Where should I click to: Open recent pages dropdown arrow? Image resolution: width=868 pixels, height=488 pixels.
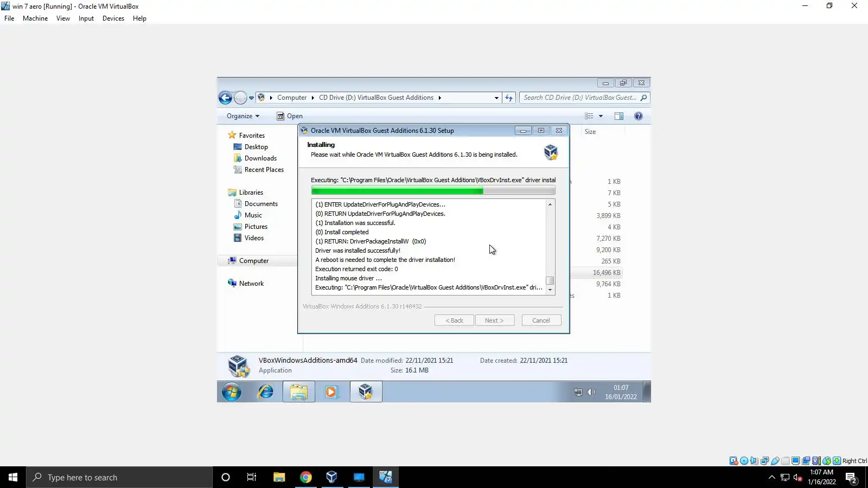[x=251, y=98]
